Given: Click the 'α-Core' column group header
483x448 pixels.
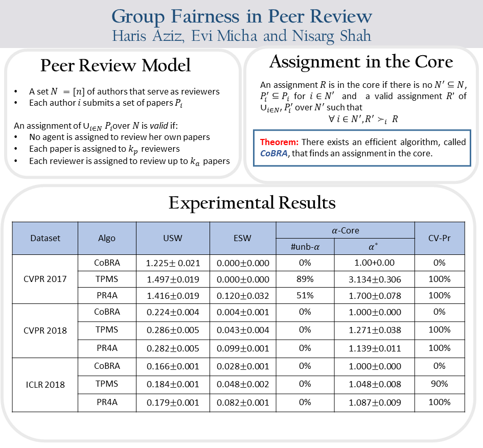Looking at the screenshot, I should point(345,230).
